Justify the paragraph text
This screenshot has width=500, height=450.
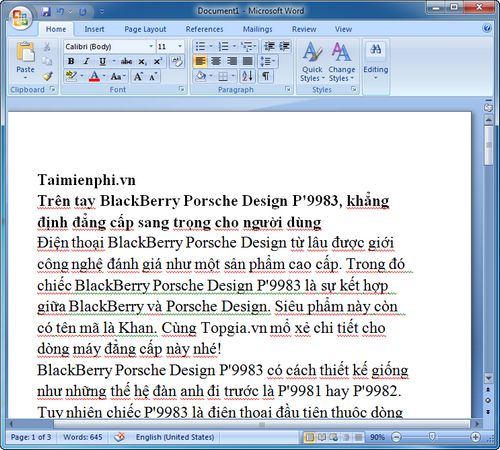click(248, 61)
